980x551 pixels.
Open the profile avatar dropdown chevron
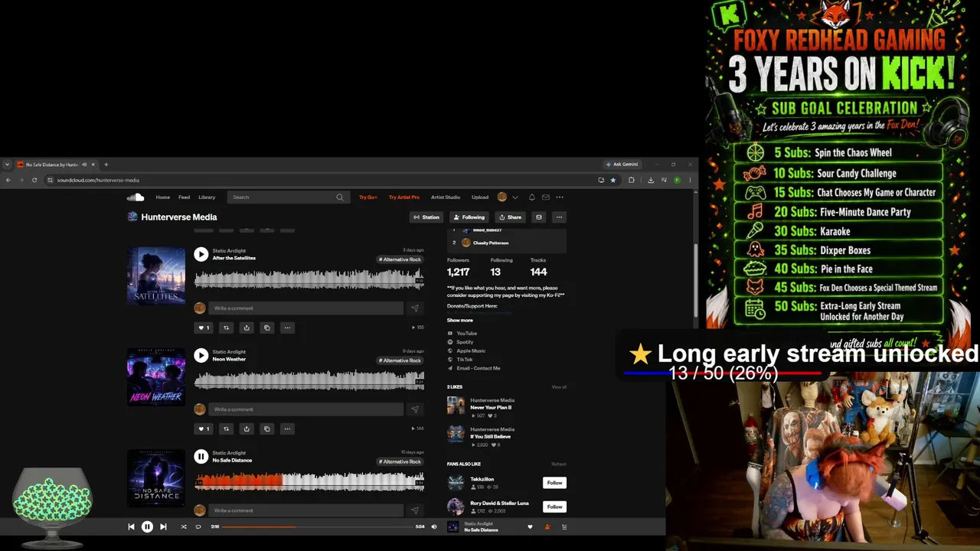pos(515,197)
